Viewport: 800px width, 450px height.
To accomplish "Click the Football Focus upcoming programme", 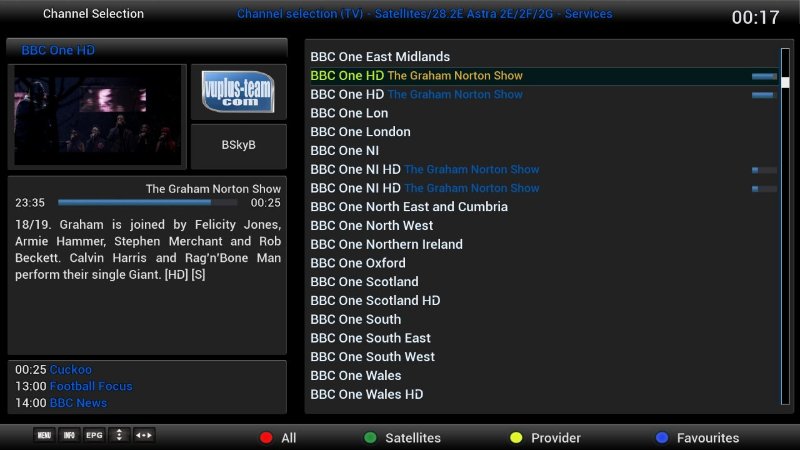I will point(90,387).
